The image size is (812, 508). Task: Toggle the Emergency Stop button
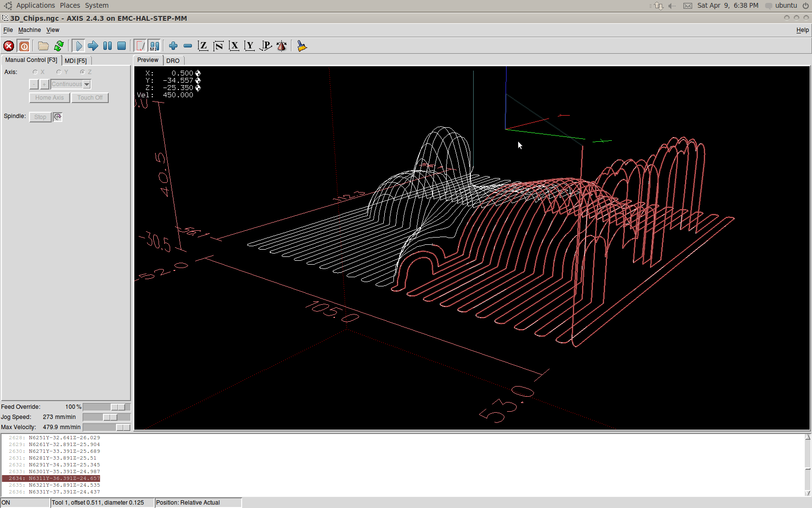pos(9,46)
